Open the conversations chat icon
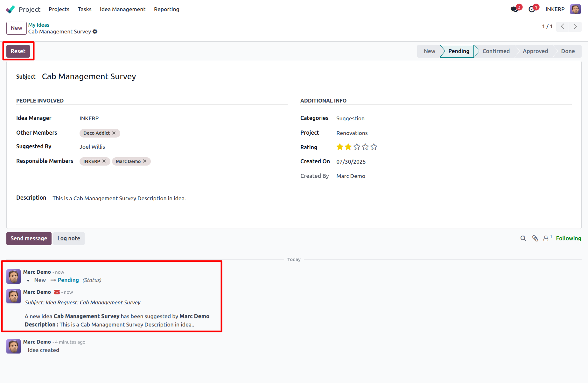 [514, 9]
